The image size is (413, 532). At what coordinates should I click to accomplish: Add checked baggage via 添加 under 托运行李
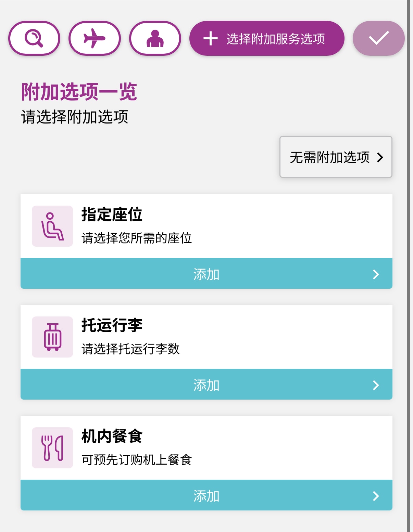click(206, 385)
